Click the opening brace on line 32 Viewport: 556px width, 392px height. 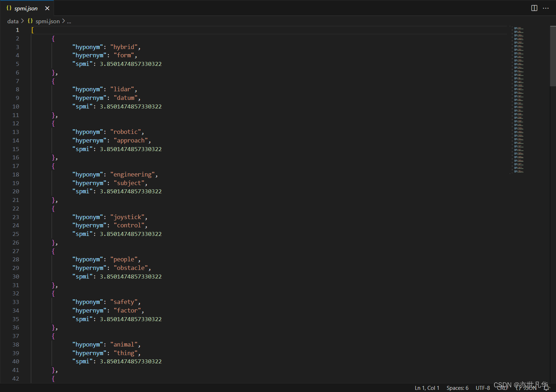pos(53,294)
